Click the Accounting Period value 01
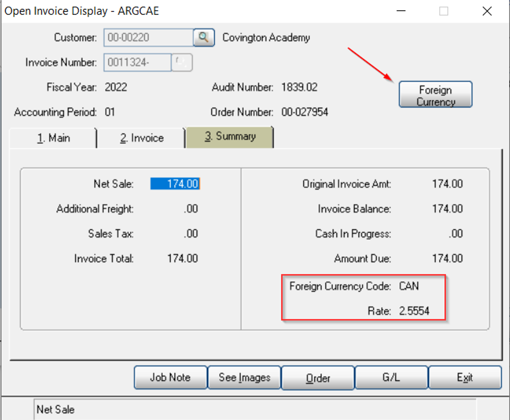 (x=110, y=112)
